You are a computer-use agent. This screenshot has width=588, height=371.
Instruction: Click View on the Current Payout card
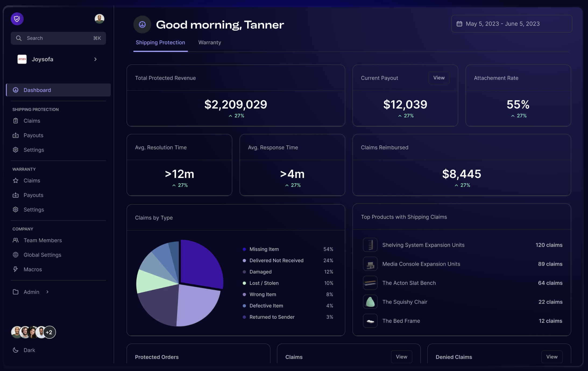(x=438, y=78)
